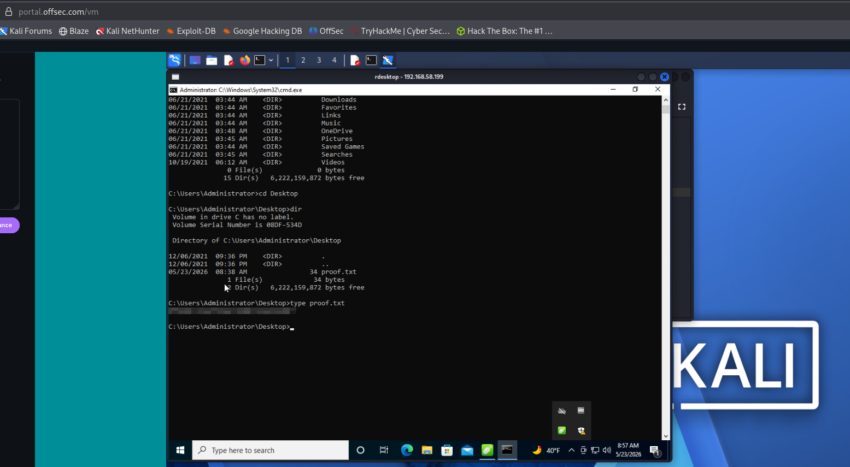Open the Kali dragon applications menu
850x467 pixels.
point(175,60)
